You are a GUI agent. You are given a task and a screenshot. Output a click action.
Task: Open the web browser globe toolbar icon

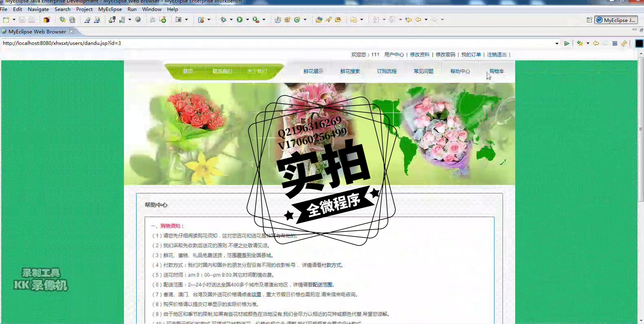click(138, 20)
